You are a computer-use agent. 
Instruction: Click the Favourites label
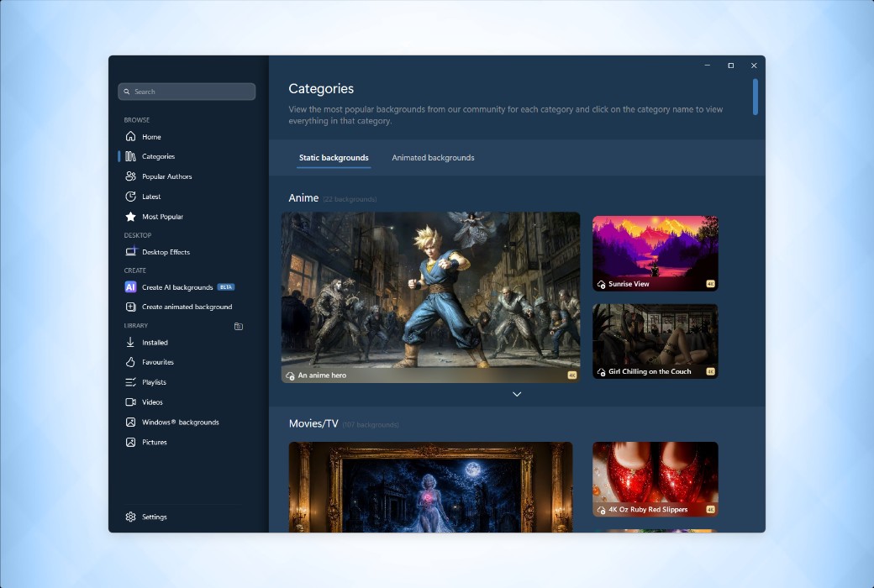coord(158,362)
